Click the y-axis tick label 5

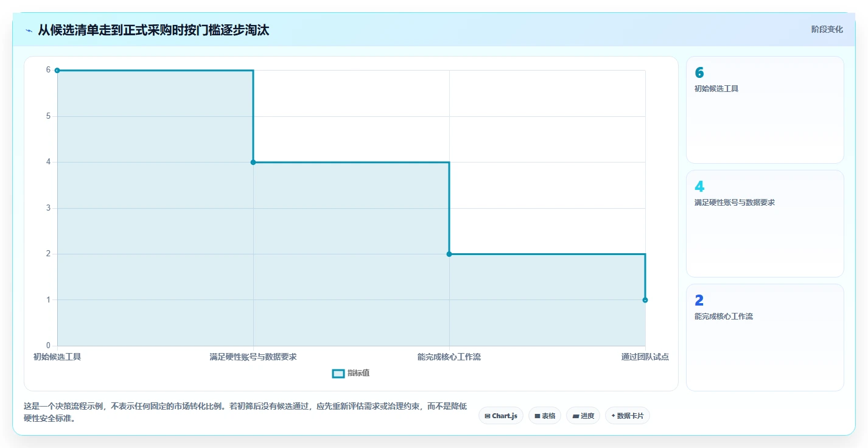click(x=48, y=116)
